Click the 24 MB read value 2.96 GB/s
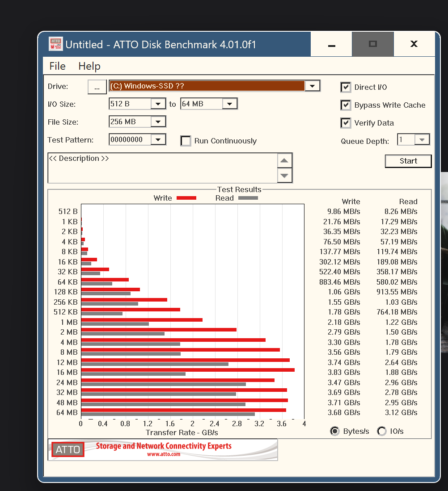This screenshot has width=448, height=491. pyautogui.click(x=401, y=382)
